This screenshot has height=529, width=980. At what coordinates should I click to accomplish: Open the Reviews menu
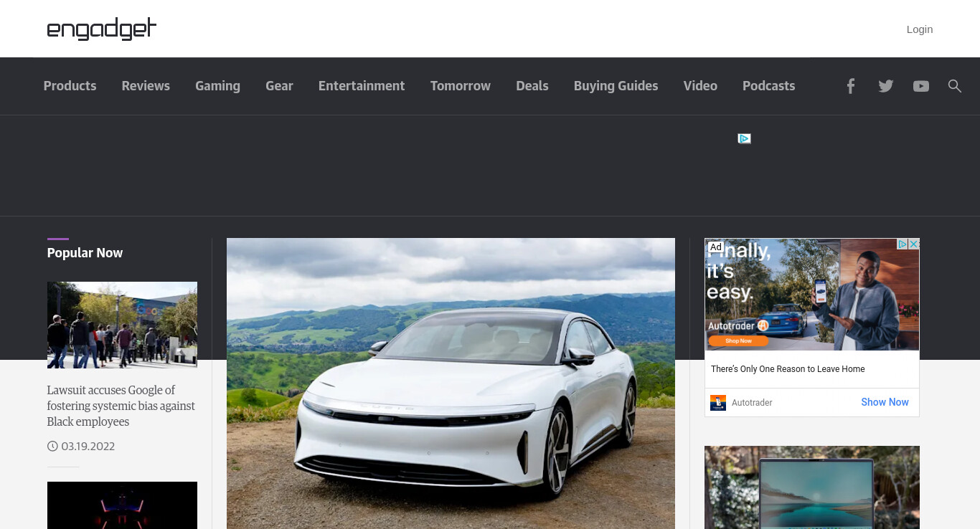click(146, 86)
